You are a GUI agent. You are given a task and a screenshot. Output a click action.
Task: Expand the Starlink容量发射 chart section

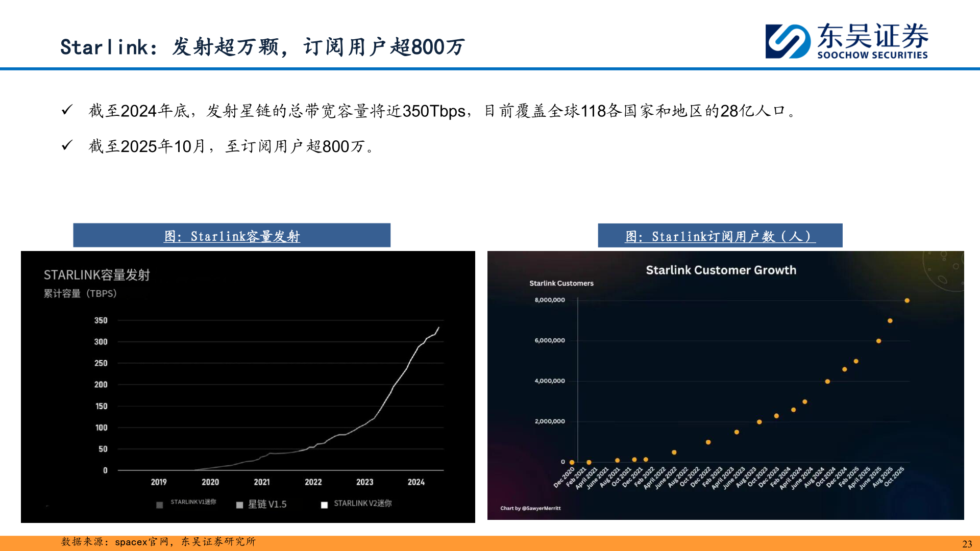232,235
